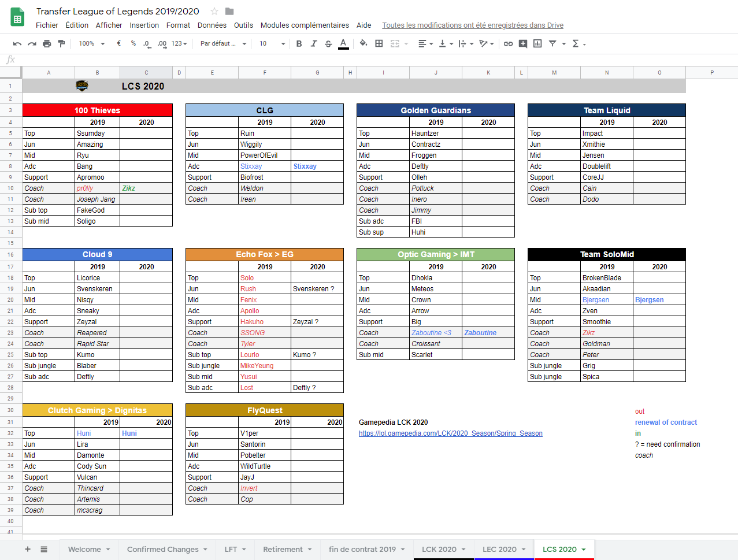Screen dimensions: 738x560
Task: Click the document title Transfer League of Legends
Action: point(118,12)
